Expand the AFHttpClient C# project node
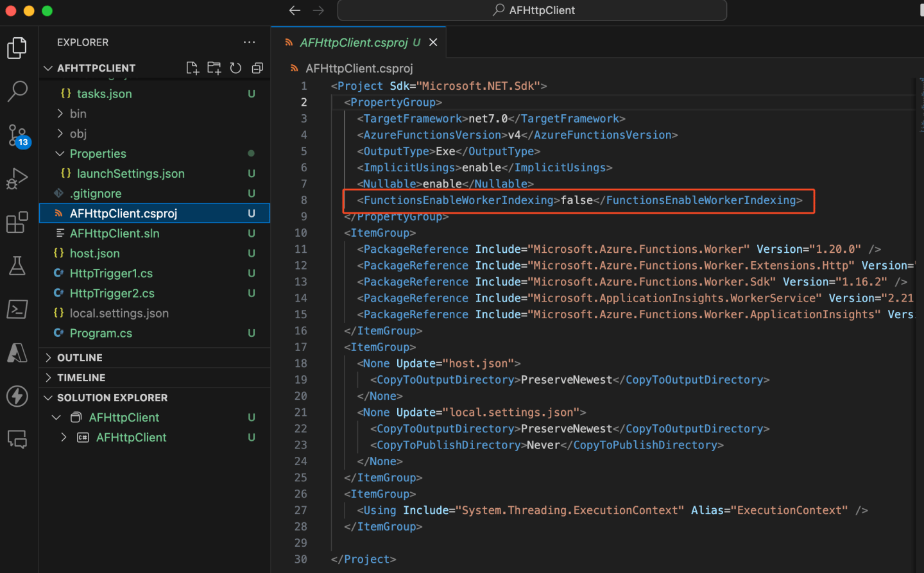Image resolution: width=924 pixels, height=573 pixels. tap(64, 437)
